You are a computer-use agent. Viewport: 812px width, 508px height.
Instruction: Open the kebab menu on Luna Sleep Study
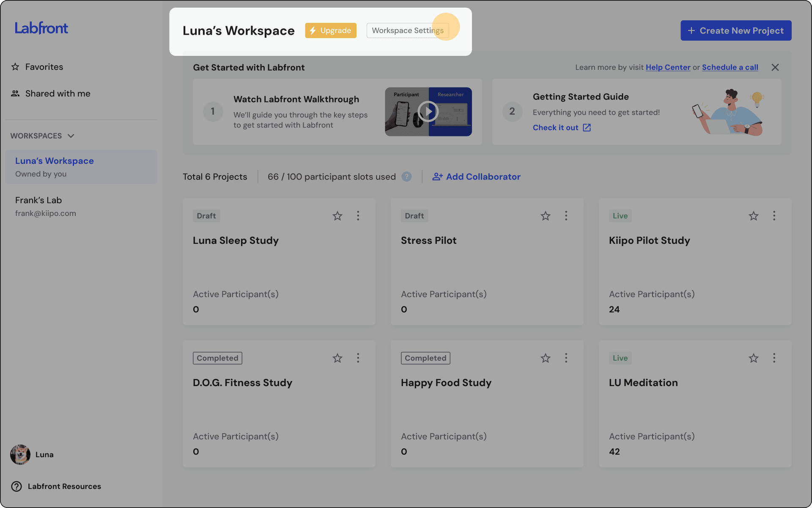click(358, 216)
